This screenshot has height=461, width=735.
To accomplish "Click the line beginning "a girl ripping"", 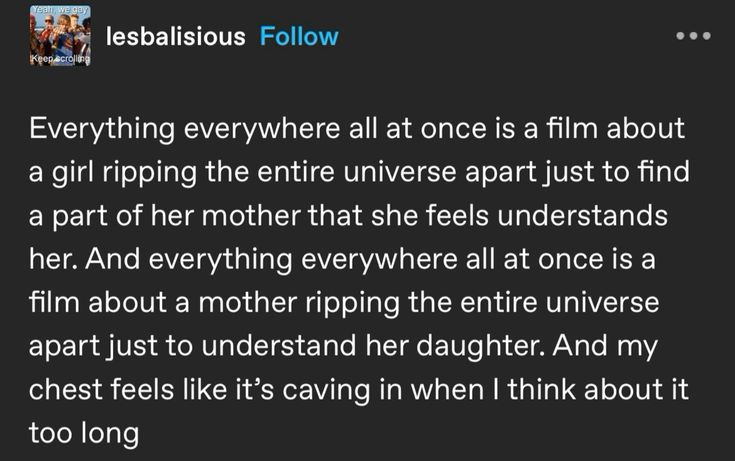I will click(358, 172).
